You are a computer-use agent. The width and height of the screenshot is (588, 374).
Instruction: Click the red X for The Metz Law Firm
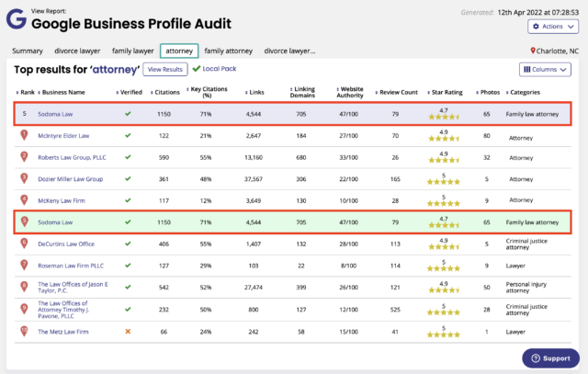pyautogui.click(x=128, y=331)
